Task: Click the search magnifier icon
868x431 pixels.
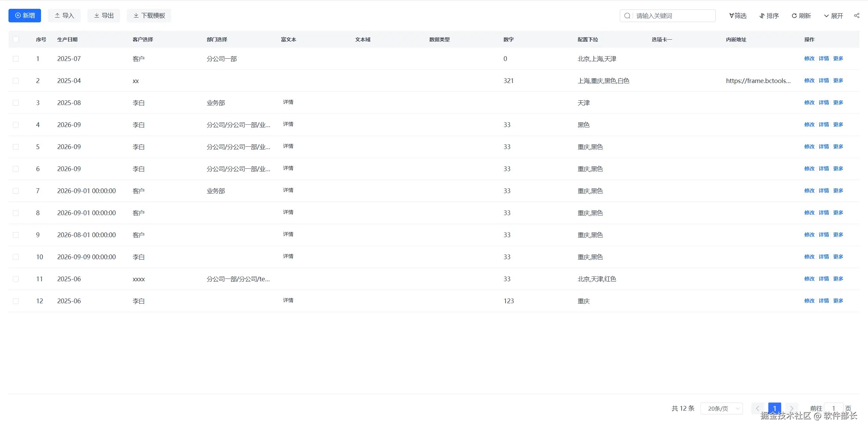Action: (627, 16)
